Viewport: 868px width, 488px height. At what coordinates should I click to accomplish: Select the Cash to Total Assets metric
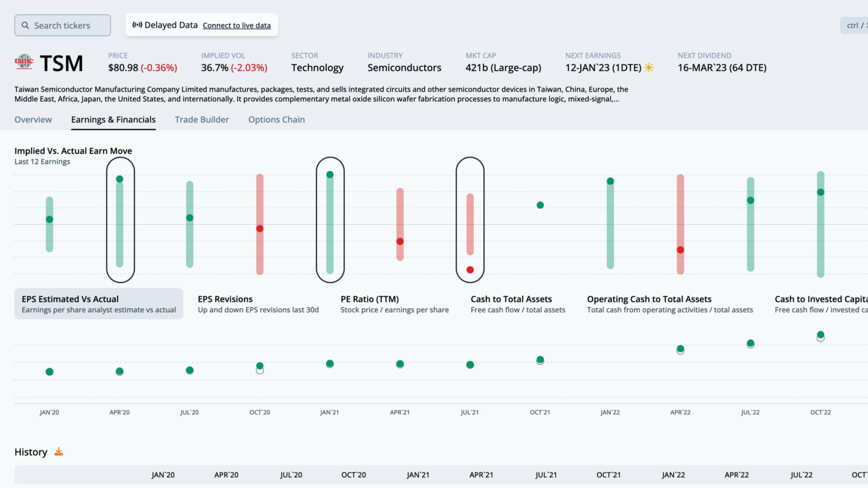tap(518, 304)
